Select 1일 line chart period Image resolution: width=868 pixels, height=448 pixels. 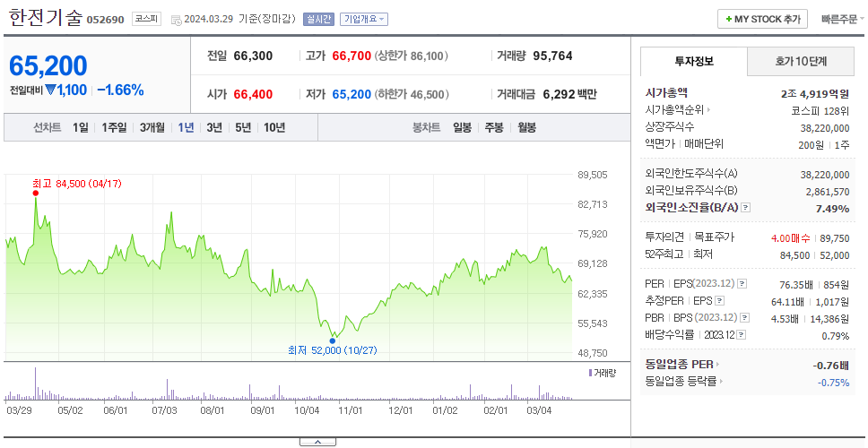[x=81, y=128]
